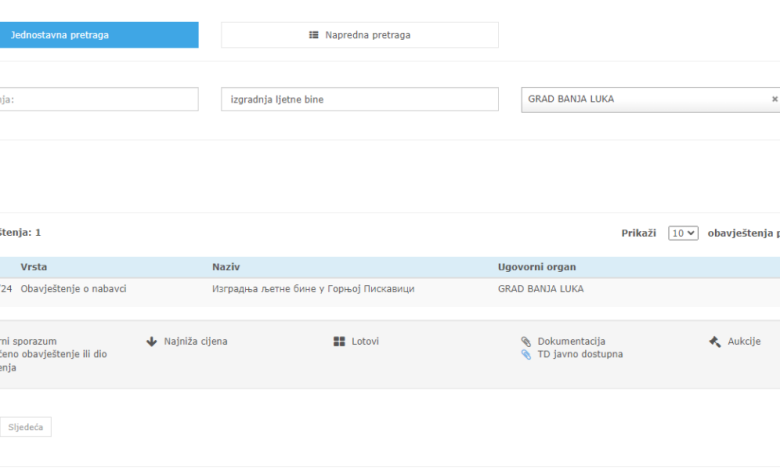
Task: Sort results by the Vrsta column header
Action: pyautogui.click(x=34, y=267)
